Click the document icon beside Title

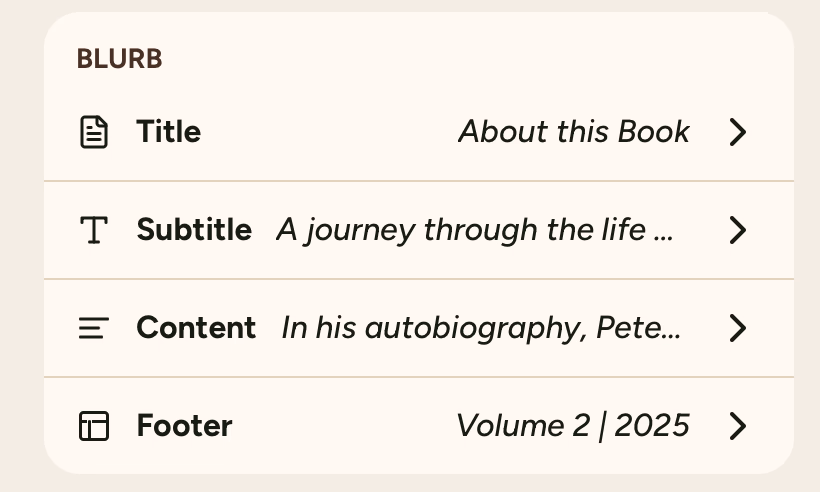(93, 132)
